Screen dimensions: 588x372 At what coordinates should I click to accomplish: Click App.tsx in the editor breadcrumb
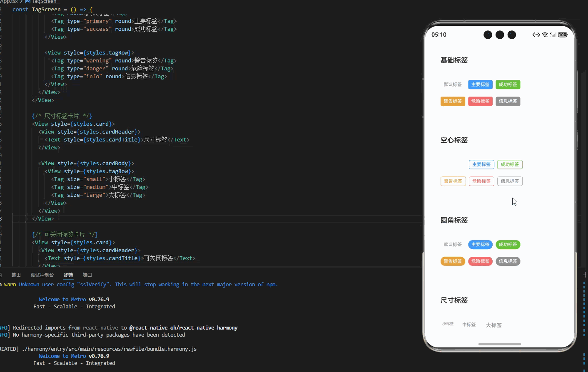click(x=9, y=2)
